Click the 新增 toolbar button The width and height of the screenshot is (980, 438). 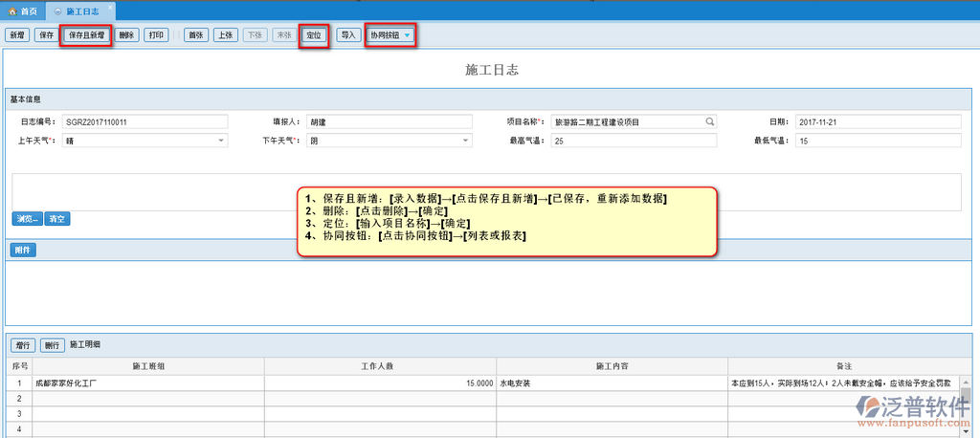tap(16, 35)
